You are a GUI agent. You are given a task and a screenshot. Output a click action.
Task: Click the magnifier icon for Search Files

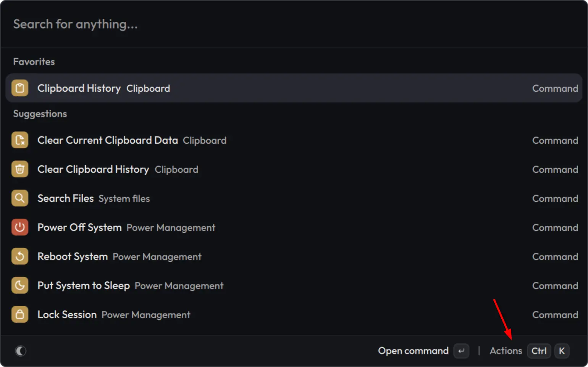tap(20, 198)
